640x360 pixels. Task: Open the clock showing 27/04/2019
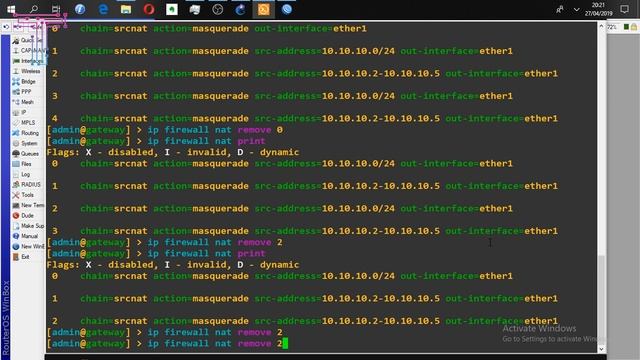[x=598, y=9]
